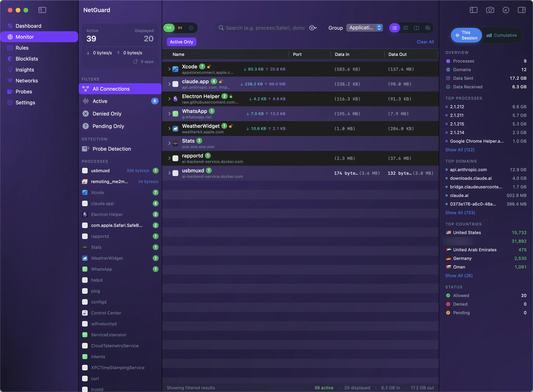Click the Electron Helper icon in table

[175, 99]
